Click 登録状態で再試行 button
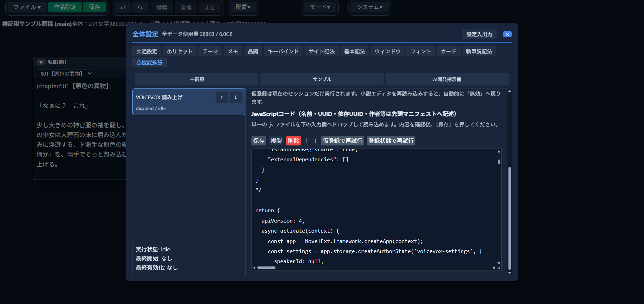 click(391, 141)
